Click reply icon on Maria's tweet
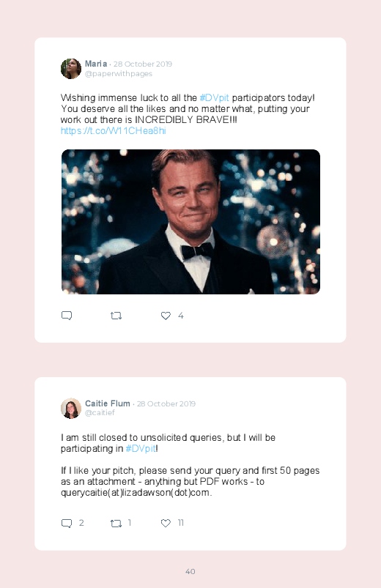Viewport: 381px width, 588px height. tap(67, 316)
